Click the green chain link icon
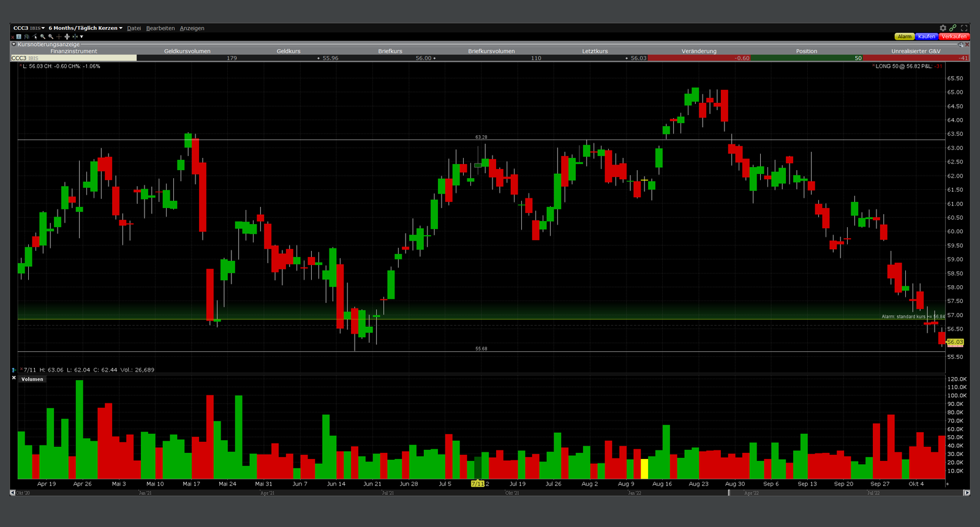Screen dimensions: 980x527 point(953,28)
